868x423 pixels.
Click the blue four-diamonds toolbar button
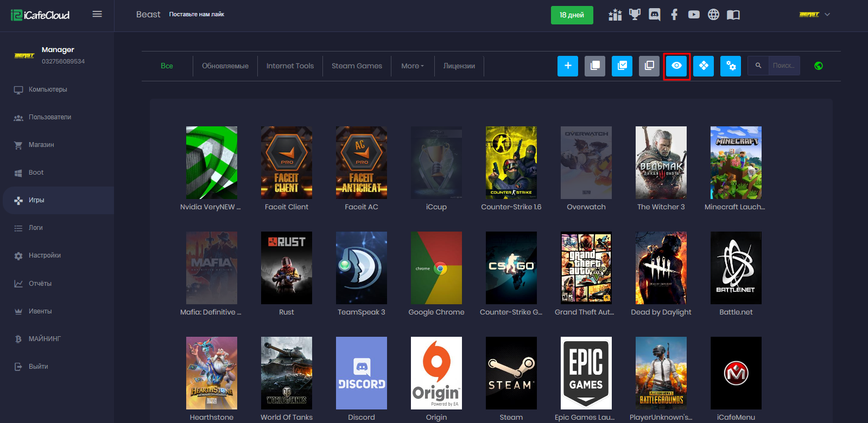point(704,66)
